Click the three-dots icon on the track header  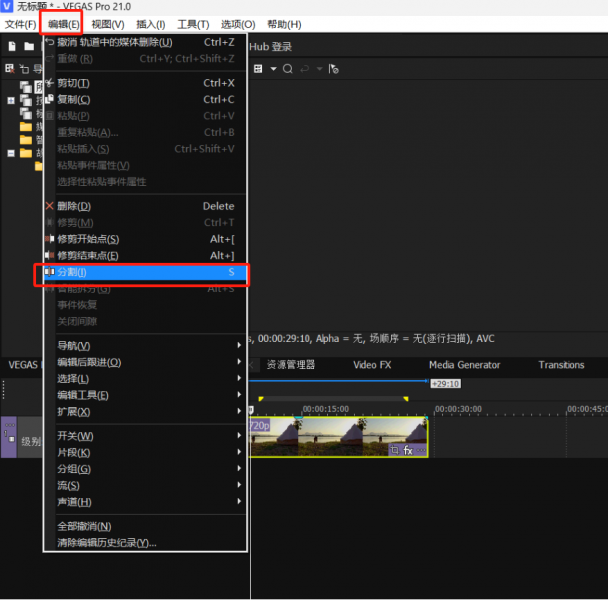coord(9,425)
